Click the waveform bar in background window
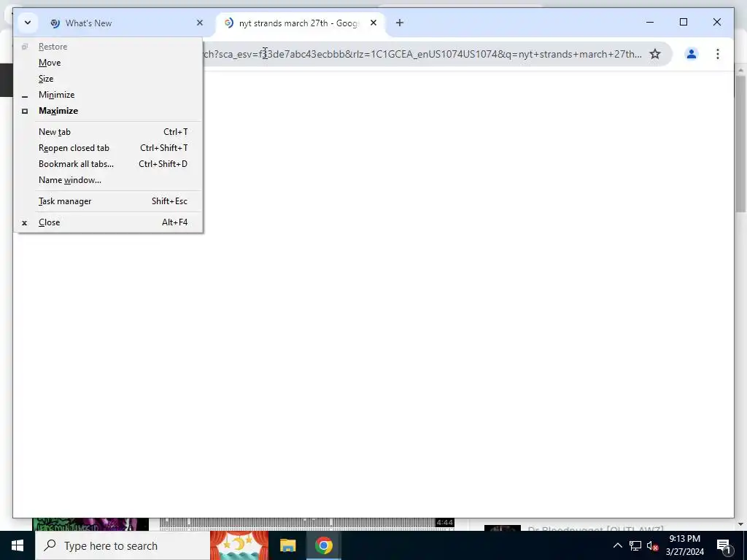The image size is (747, 560). coord(306,524)
